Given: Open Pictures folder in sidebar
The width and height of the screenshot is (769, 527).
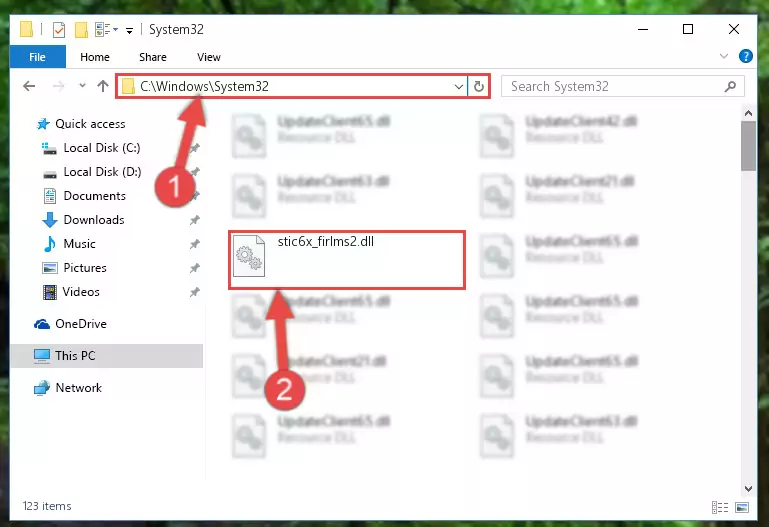Looking at the screenshot, I should point(84,268).
